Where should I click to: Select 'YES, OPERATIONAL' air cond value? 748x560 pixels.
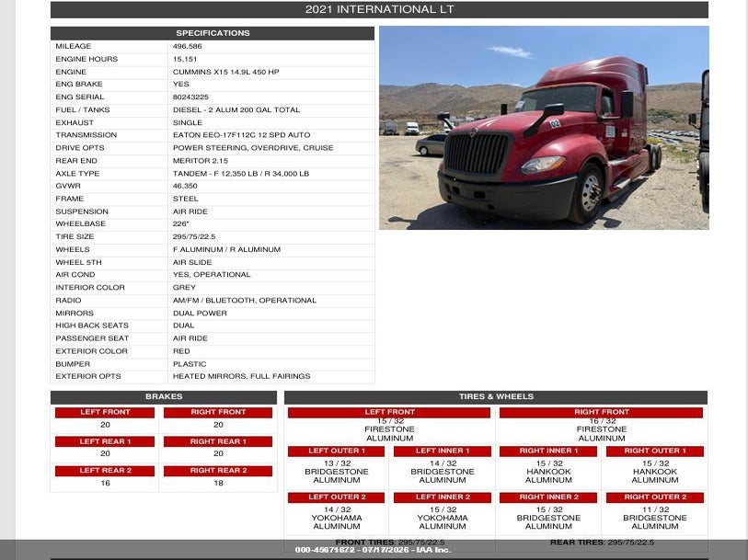[212, 275]
